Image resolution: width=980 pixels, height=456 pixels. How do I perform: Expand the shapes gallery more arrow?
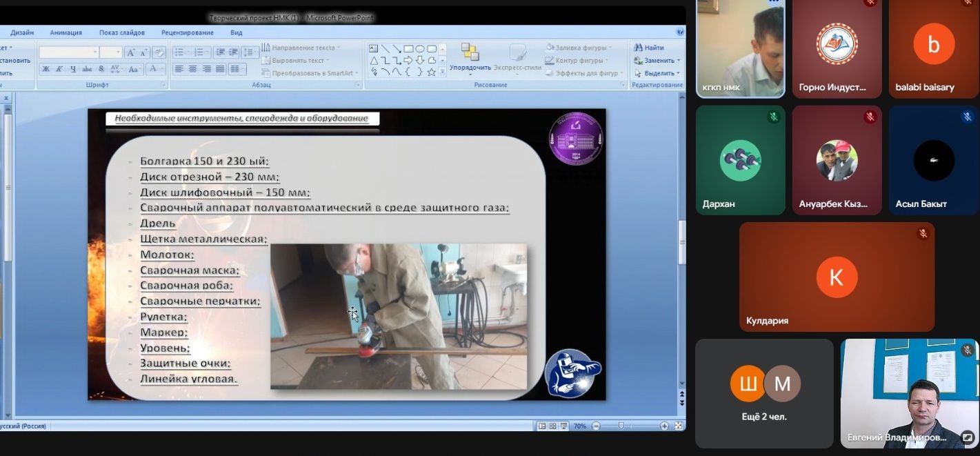tap(443, 72)
